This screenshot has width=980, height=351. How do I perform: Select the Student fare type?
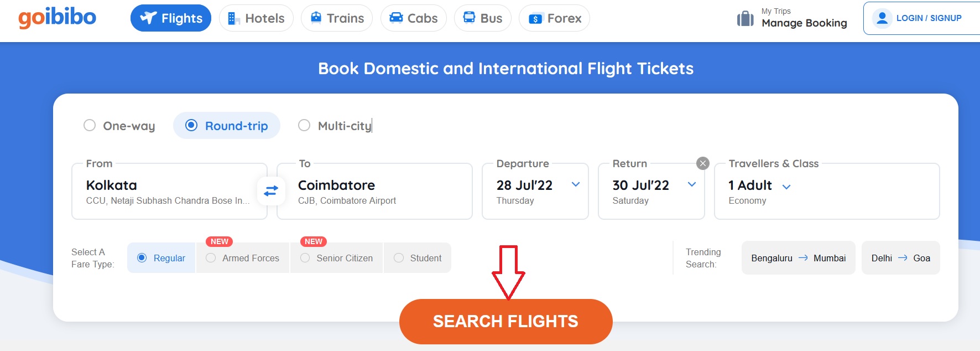(x=399, y=258)
